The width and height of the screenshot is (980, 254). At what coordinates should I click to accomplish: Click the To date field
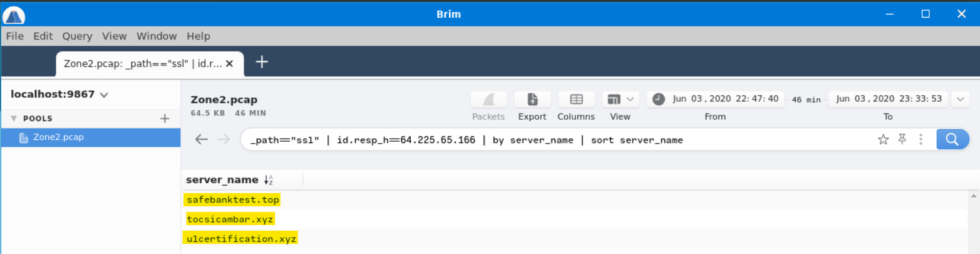889,99
